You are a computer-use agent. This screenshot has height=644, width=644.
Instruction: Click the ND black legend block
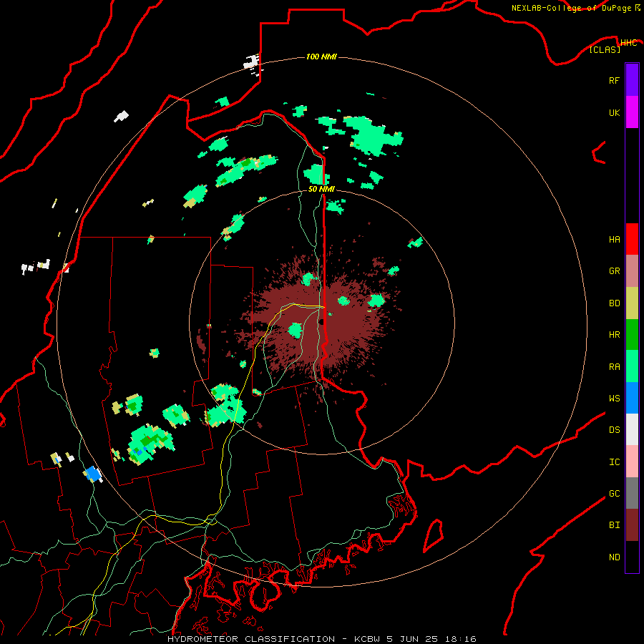pyautogui.click(x=632, y=557)
